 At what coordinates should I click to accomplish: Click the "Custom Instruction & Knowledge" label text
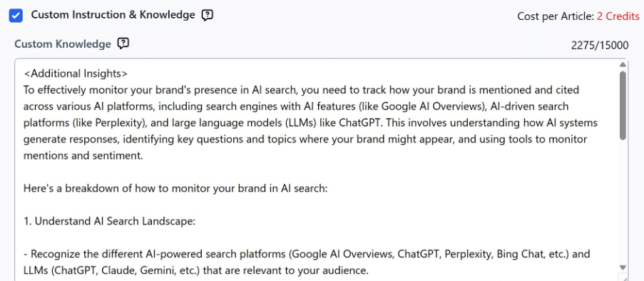(113, 15)
